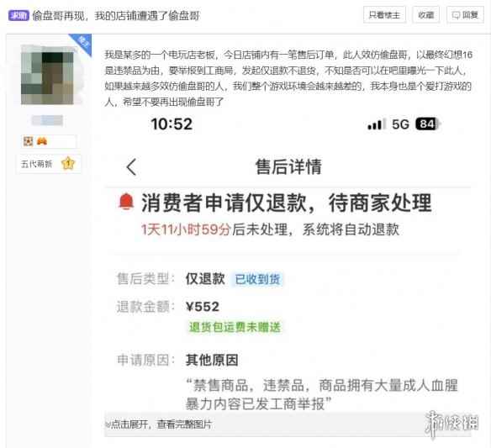
Task: Toggle 收藏 to bookmark this post
Action: tap(426, 15)
